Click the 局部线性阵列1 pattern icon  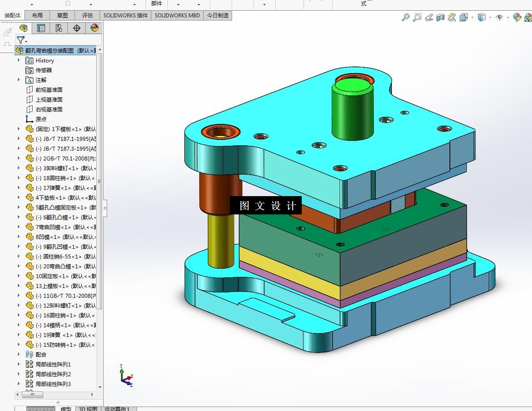point(29,364)
